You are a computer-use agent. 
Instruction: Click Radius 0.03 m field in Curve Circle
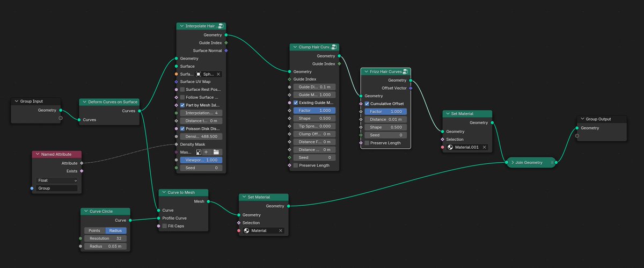point(105,247)
